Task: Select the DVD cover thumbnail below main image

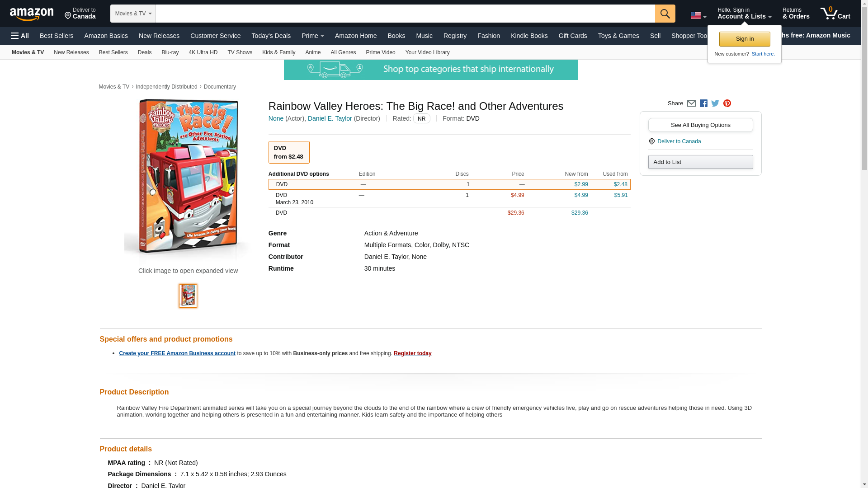Action: click(188, 296)
